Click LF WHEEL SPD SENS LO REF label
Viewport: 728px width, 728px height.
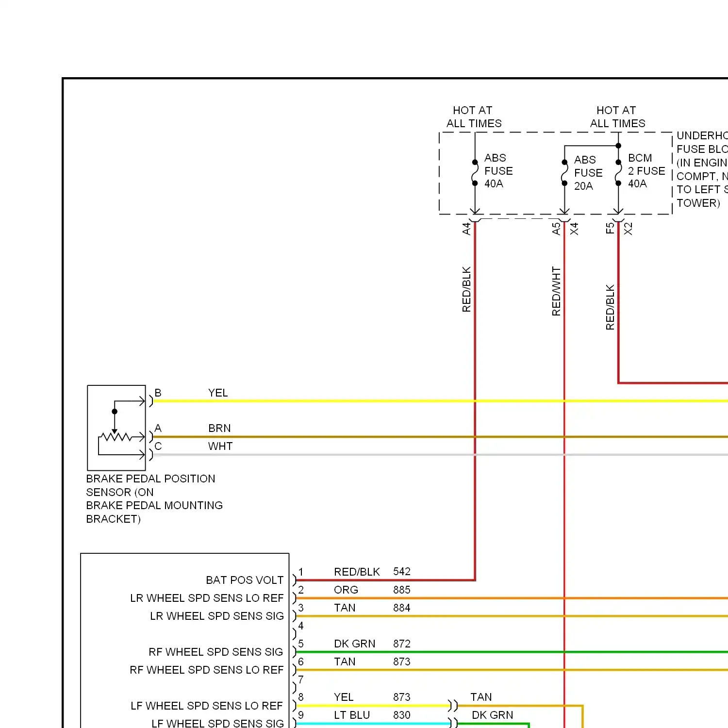coord(207,706)
